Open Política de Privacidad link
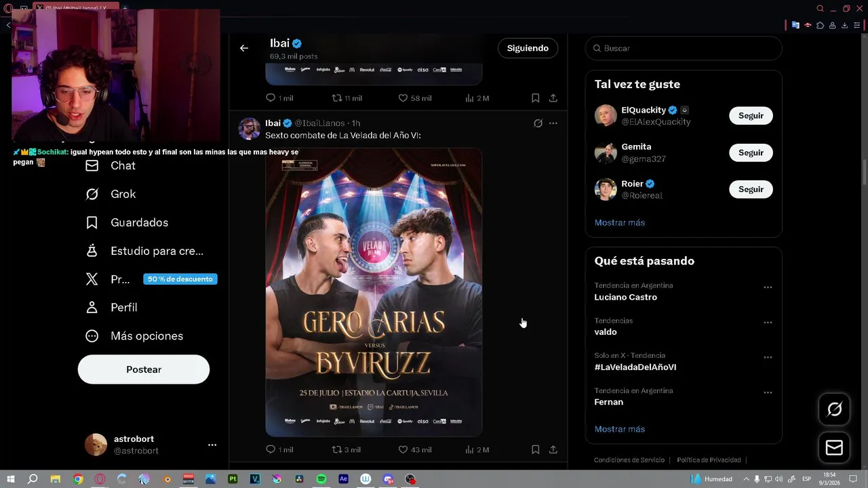Screen dimensions: 868x488 (709, 460)
